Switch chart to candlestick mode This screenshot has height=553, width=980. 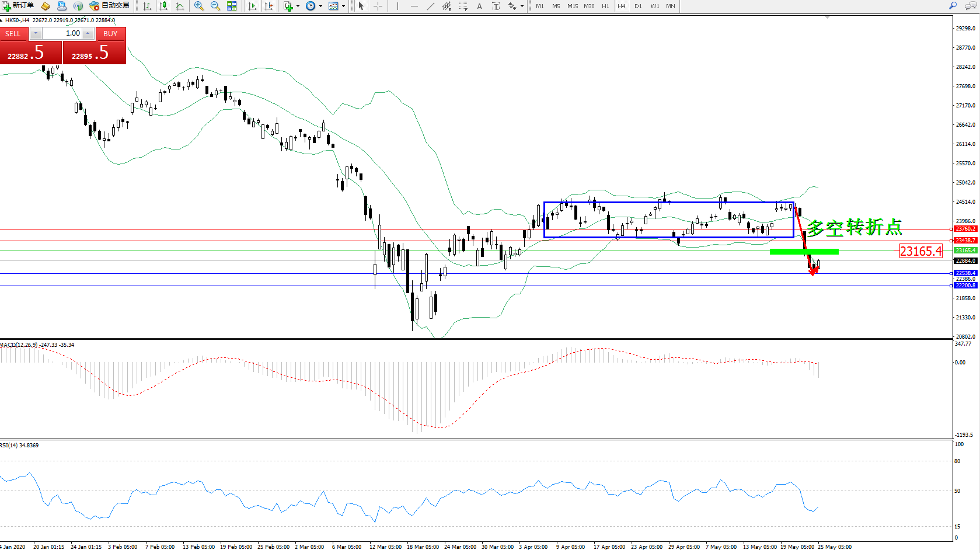[x=163, y=6]
